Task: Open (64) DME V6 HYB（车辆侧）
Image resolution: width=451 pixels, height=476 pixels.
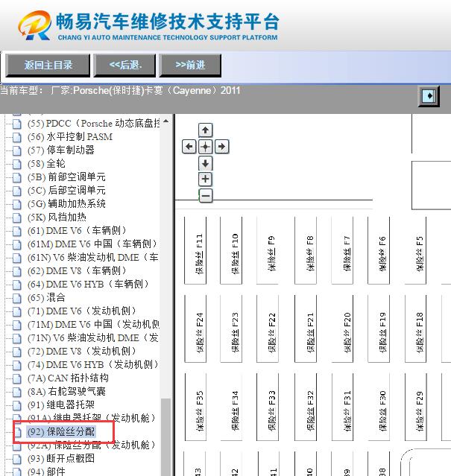Action: pyautogui.click(x=89, y=284)
